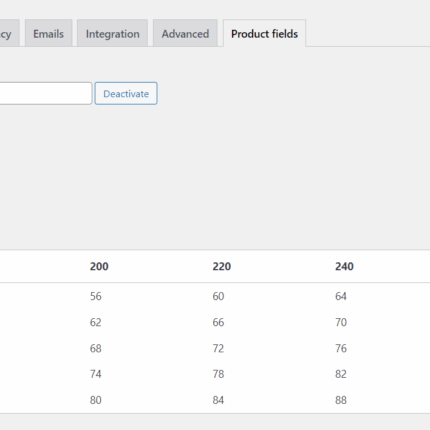Click the table cell showing 84
This screenshot has height=430, width=430.
tap(218, 400)
